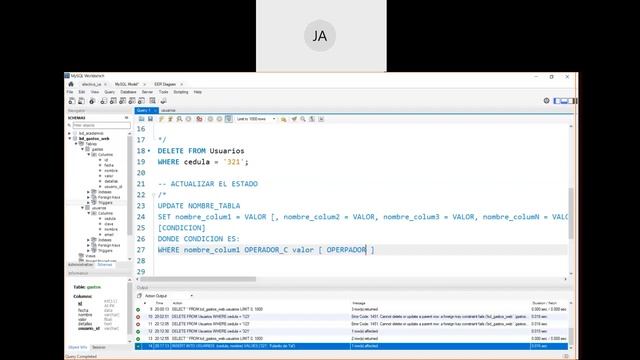Screen dimensions: 640x360
Task: Toggle the bottom output panel visibility
Action: pos(564,101)
